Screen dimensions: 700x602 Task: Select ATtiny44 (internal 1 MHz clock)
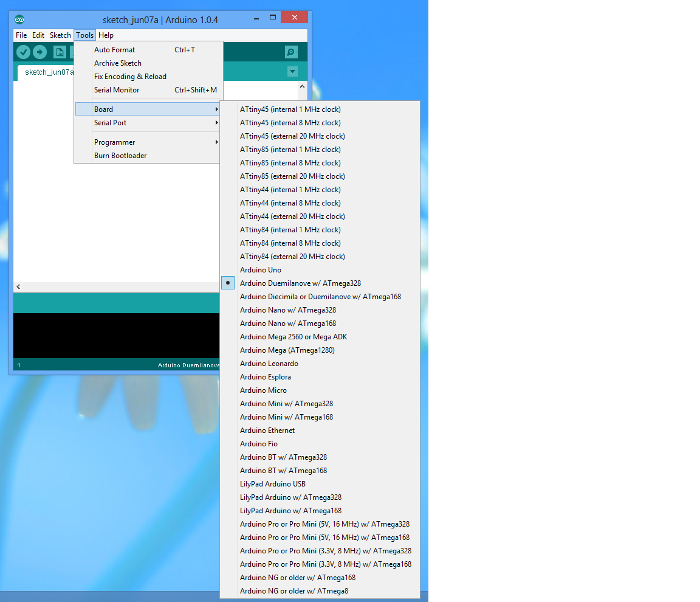click(320, 190)
